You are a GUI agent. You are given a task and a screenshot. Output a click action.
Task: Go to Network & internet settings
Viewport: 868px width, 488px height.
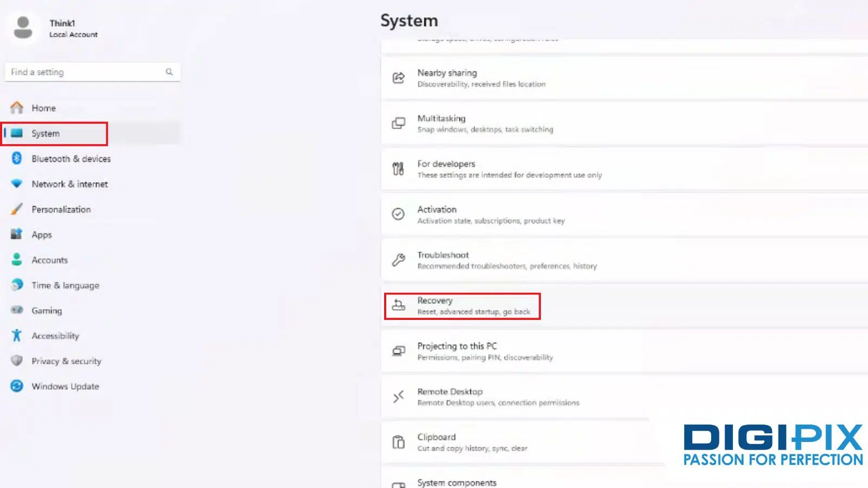[x=69, y=184]
